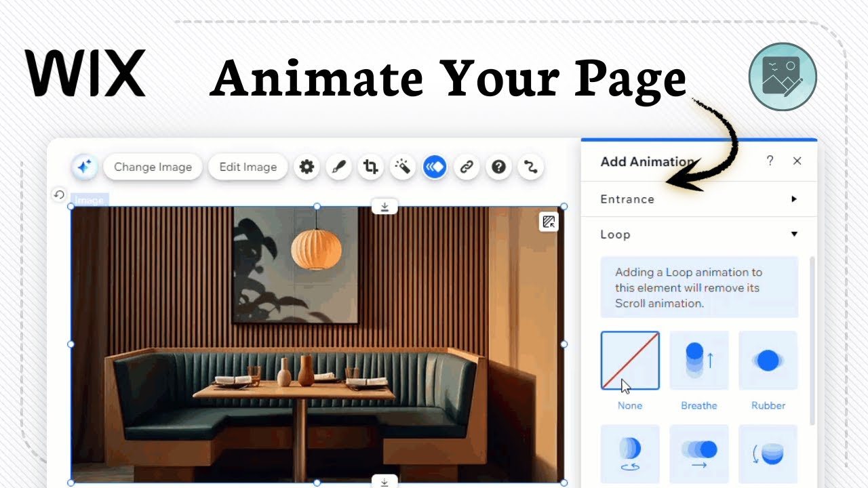868x488 pixels.
Task: Open help in Add Animation panel
Action: pos(770,161)
